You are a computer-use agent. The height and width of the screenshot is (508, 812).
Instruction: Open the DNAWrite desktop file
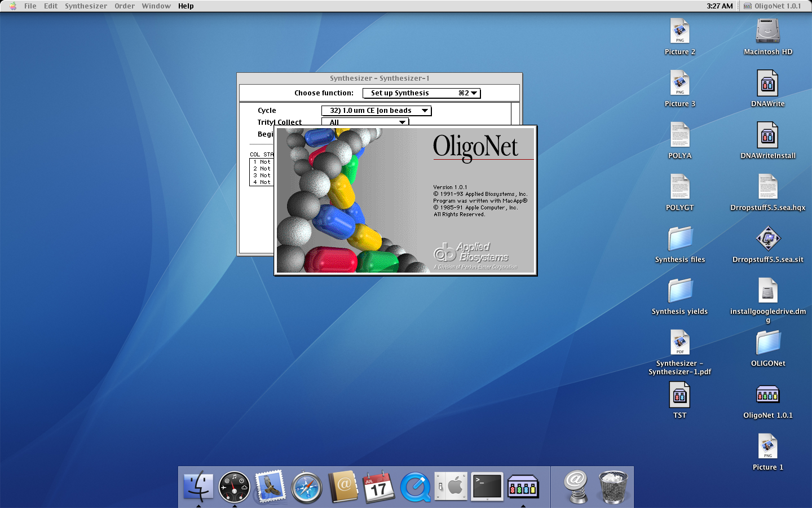[x=767, y=84]
